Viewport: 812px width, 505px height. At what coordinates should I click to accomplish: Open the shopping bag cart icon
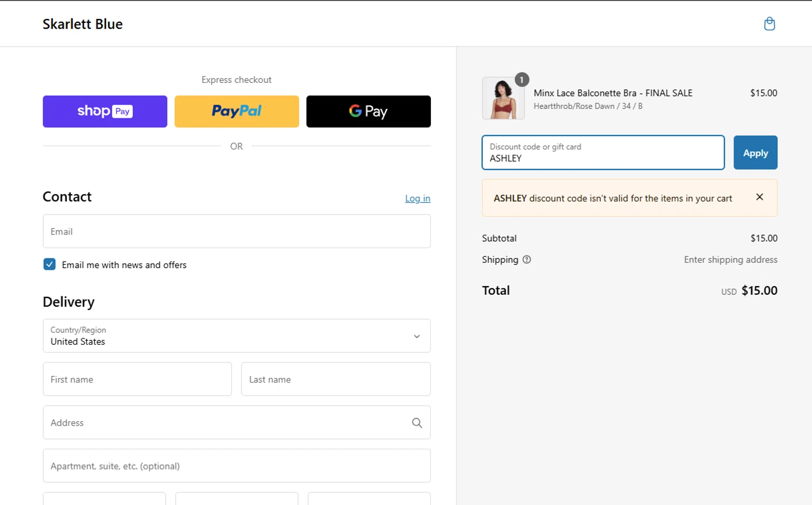(769, 24)
